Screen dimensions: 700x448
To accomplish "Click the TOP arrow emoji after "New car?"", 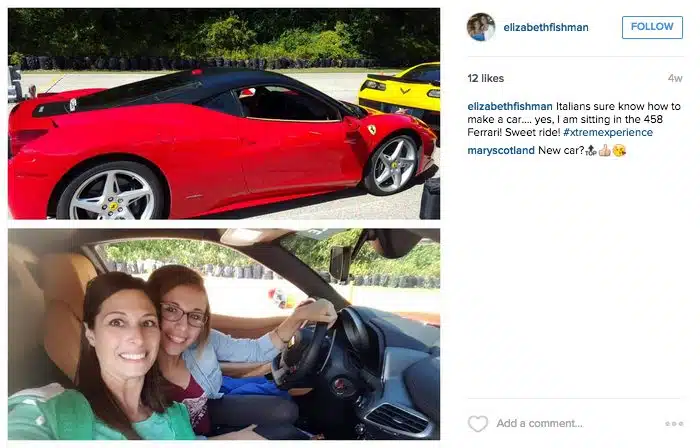I will [x=591, y=150].
